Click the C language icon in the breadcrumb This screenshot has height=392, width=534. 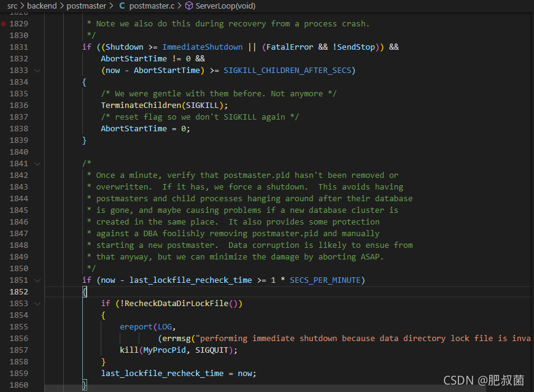[122, 6]
